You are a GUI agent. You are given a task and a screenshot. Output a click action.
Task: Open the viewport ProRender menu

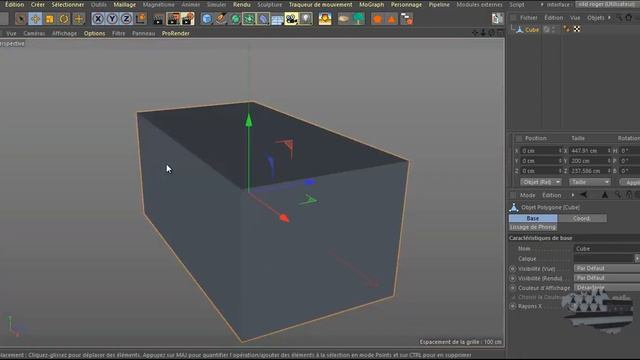(176, 33)
